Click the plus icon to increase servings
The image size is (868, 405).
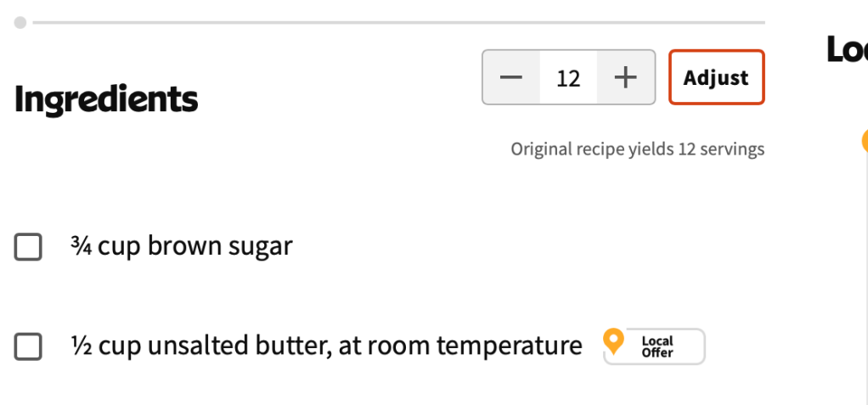click(626, 78)
